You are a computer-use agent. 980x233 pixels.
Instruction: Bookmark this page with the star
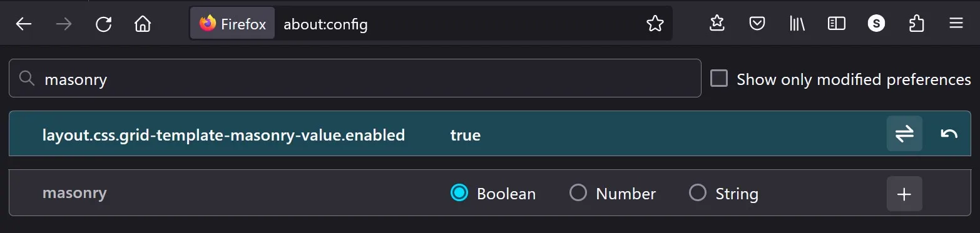[655, 24]
